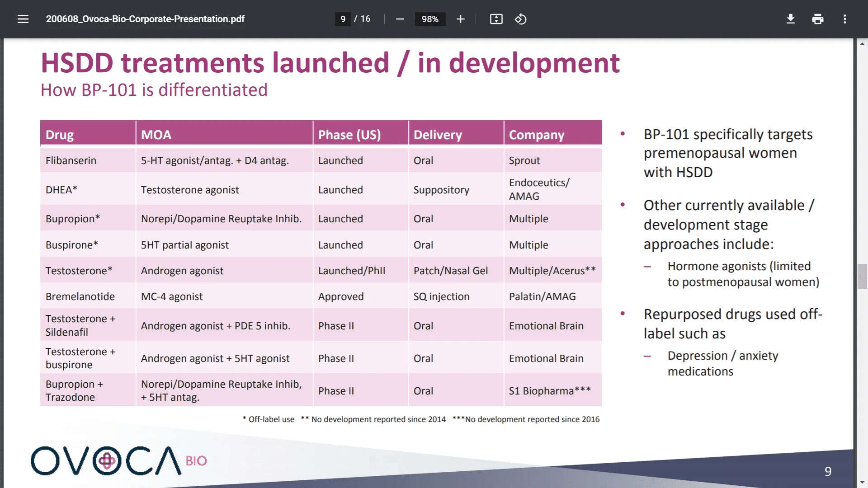868x488 pixels.
Task: Click the 'Palatin/AMAG' company cell
Action: (x=553, y=296)
